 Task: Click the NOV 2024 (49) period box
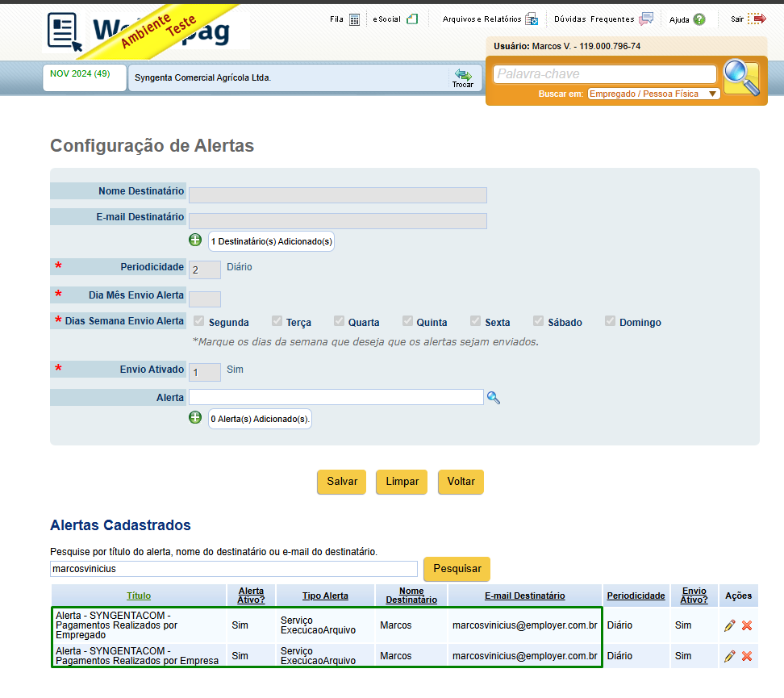[85, 77]
